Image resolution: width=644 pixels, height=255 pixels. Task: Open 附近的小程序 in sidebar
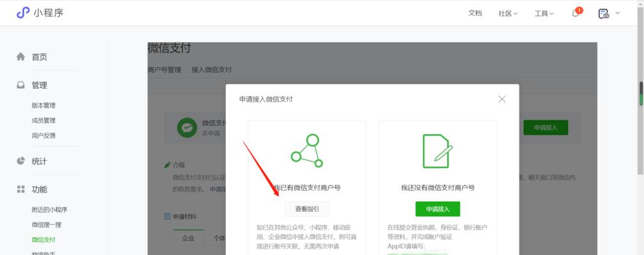tap(49, 210)
